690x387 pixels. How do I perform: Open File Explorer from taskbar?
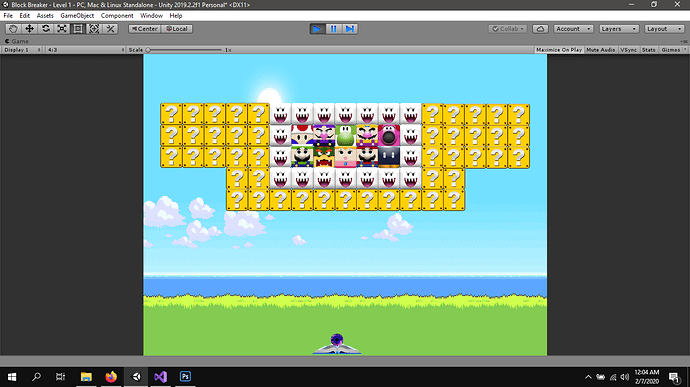coord(86,377)
